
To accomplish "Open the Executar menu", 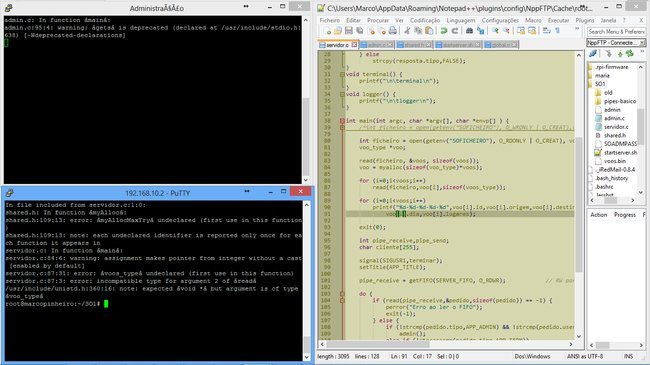I will point(558,20).
